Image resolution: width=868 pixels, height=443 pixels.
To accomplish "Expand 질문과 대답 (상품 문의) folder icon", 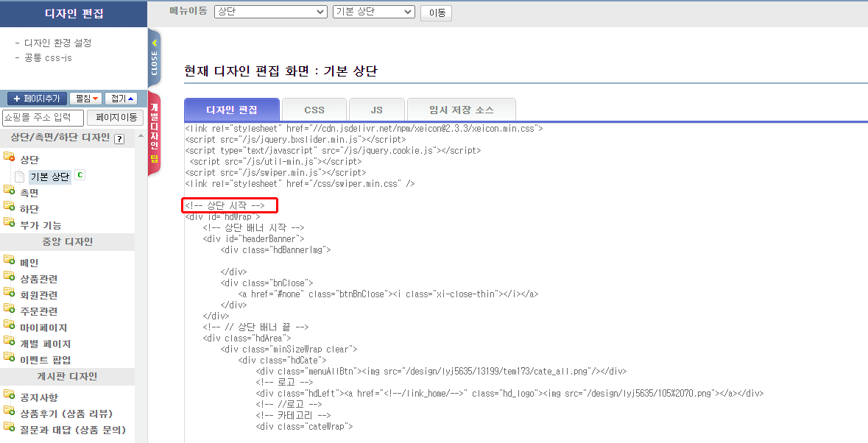I will click(x=9, y=426).
